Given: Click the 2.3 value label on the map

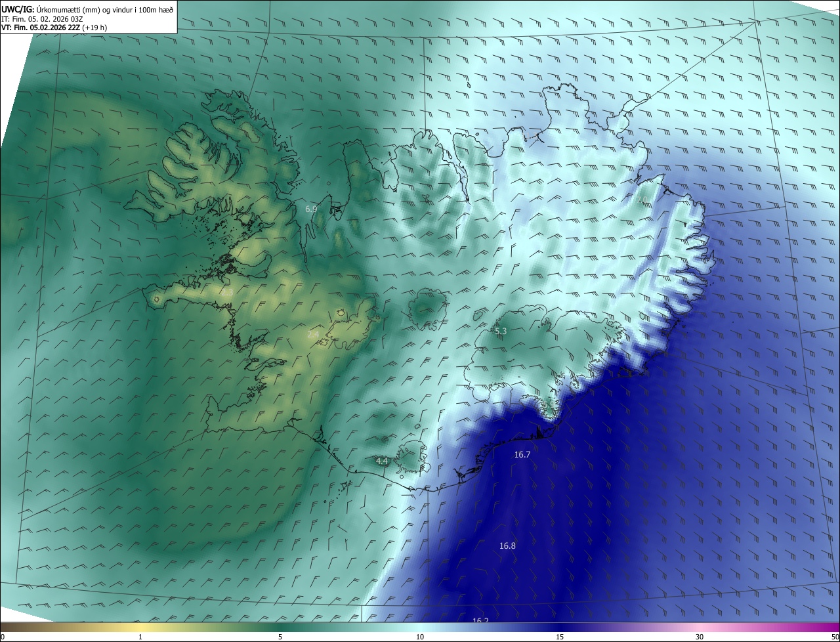Looking at the screenshot, I should 227,292.
